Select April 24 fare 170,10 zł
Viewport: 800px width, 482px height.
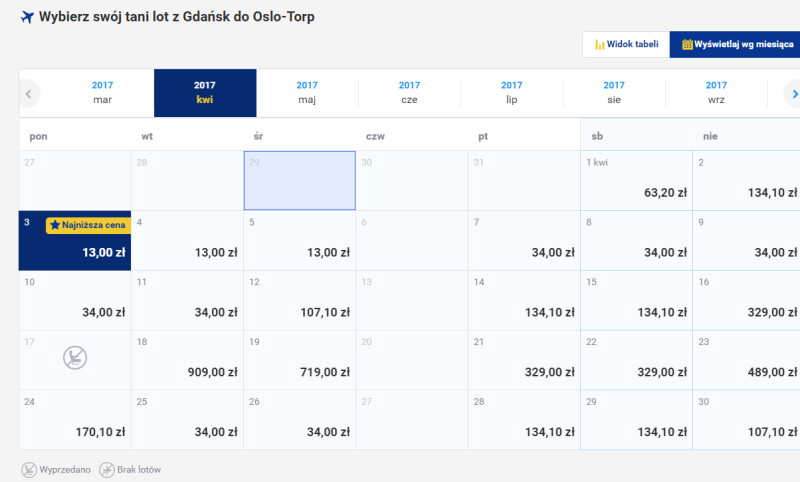click(75, 420)
